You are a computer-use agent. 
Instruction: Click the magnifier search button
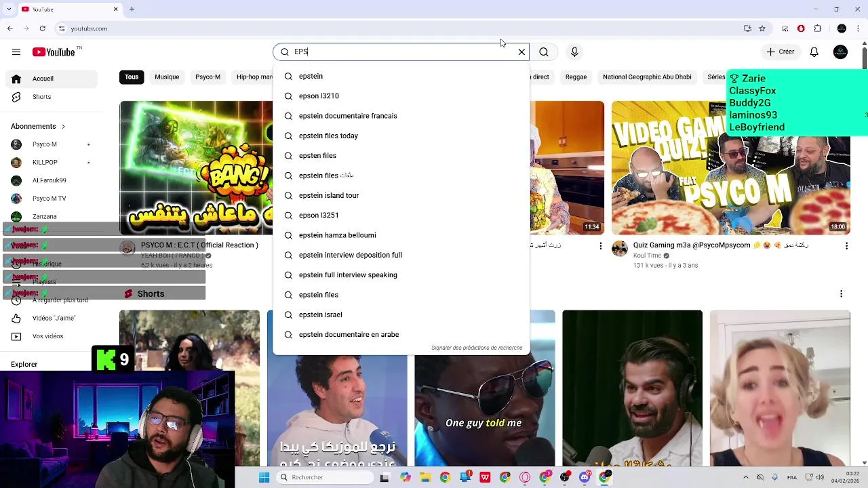click(x=544, y=52)
